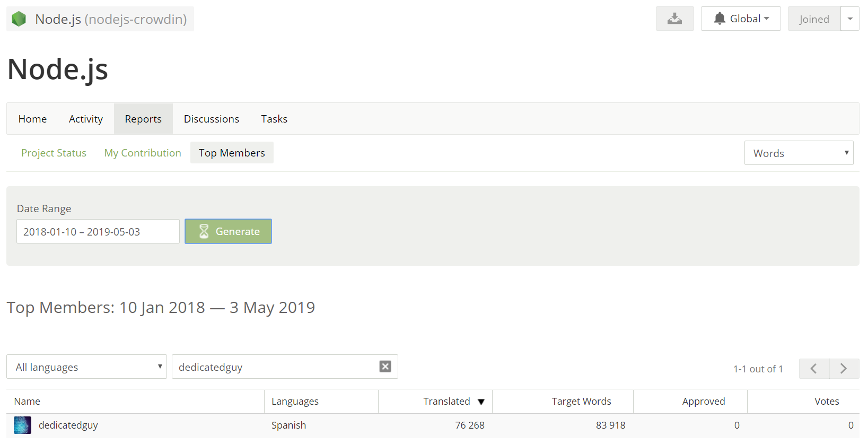The width and height of the screenshot is (868, 444).
Task: Click the Generate button
Action: [x=228, y=231]
